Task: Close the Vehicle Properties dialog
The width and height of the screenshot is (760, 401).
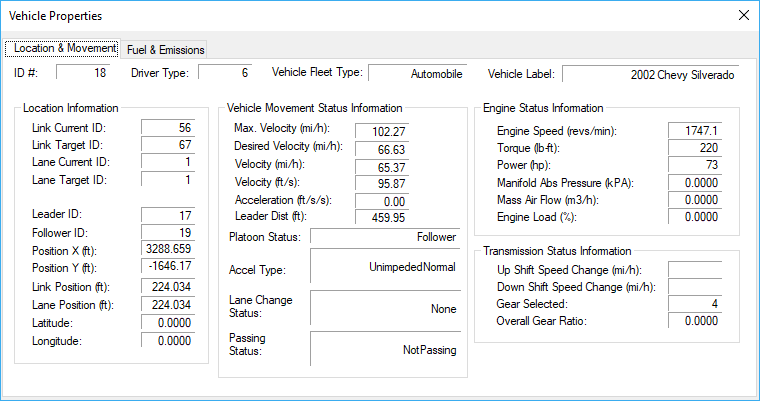Action: [744, 16]
